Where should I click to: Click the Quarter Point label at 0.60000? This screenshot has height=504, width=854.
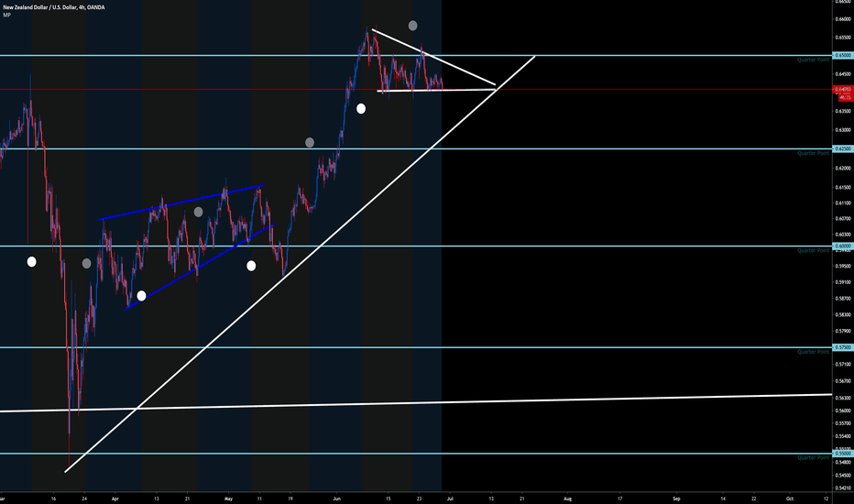[813, 251]
